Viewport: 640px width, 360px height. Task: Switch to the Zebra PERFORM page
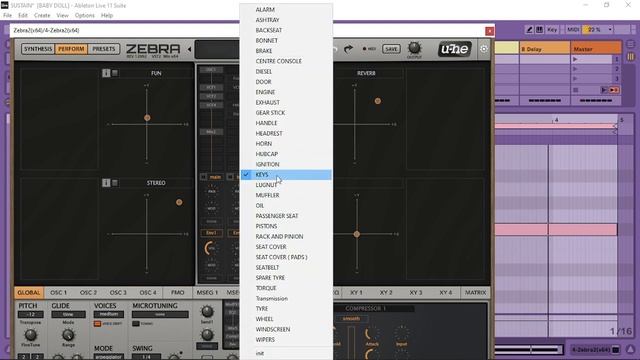pyautogui.click(x=71, y=49)
